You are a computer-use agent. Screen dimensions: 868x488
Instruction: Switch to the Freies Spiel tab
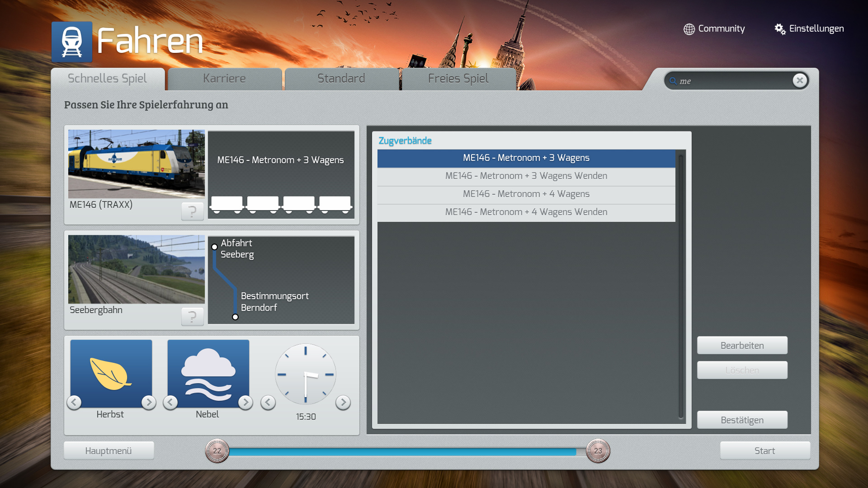click(458, 79)
